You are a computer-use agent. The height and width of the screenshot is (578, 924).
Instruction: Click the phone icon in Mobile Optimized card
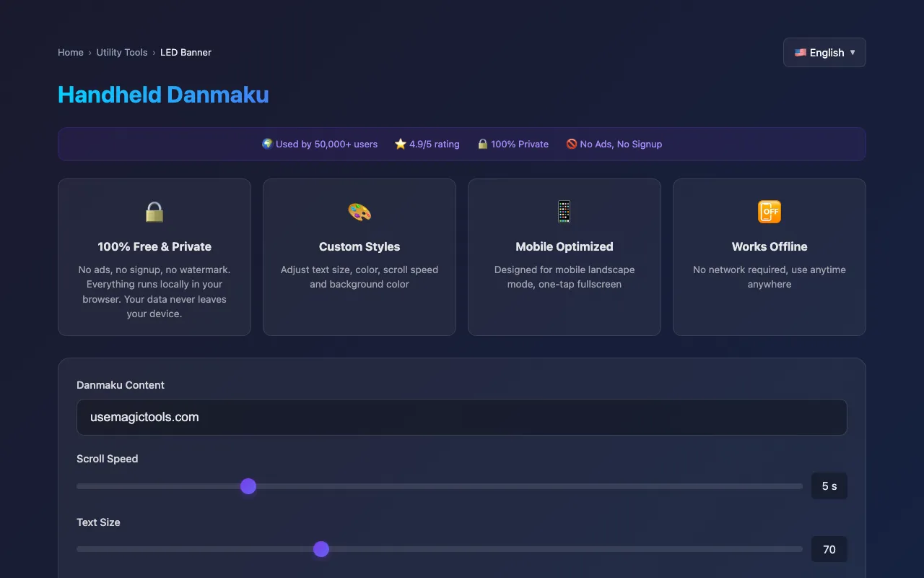[565, 212]
